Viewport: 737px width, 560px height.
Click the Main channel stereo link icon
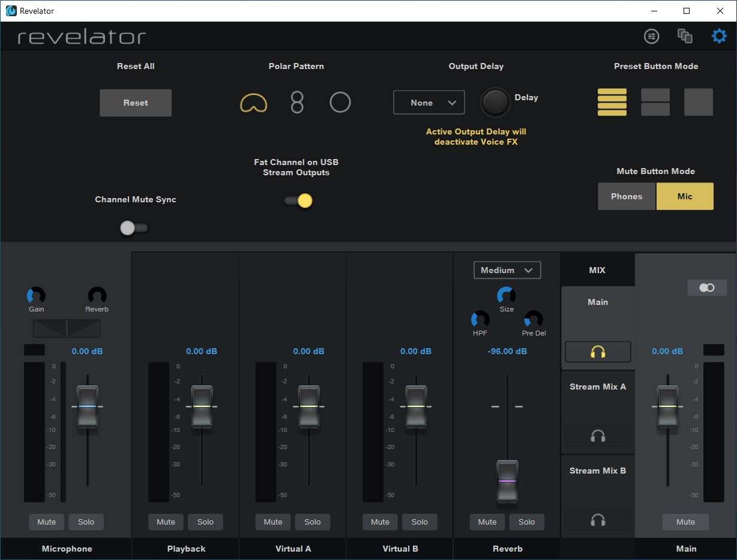[707, 288]
